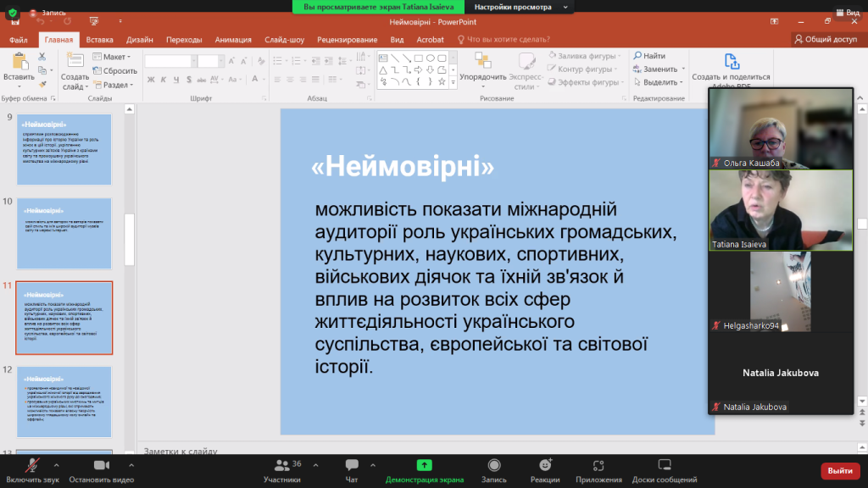This screenshot has height=488, width=868.
Task: Toggle bold Ж formatting
Action: [x=151, y=80]
